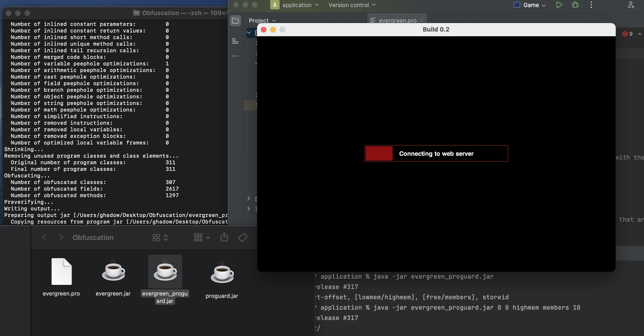644x336 pixels.
Task: Click the Connecting to web server progress bar
Action: (x=436, y=153)
